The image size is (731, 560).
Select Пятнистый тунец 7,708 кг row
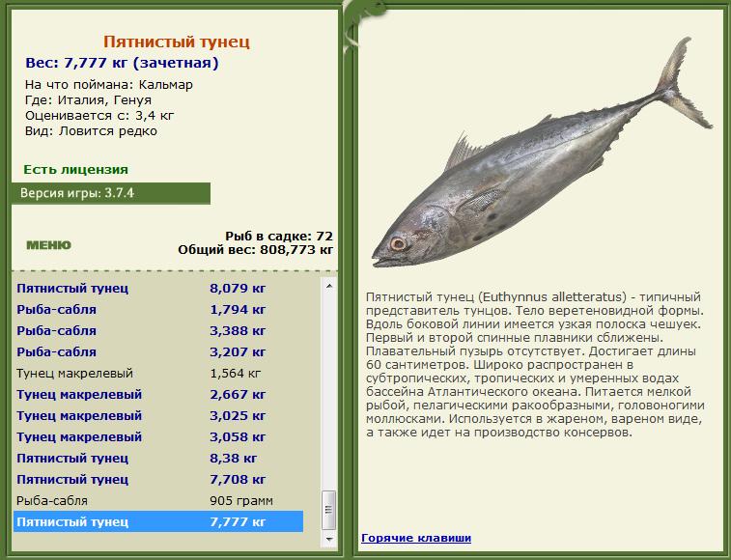158,479
